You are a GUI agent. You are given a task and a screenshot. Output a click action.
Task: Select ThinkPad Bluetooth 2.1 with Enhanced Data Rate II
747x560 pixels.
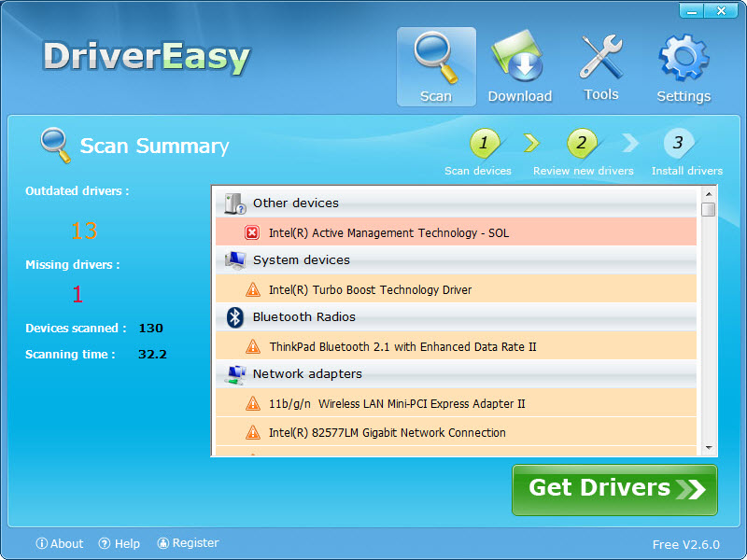tap(456, 345)
